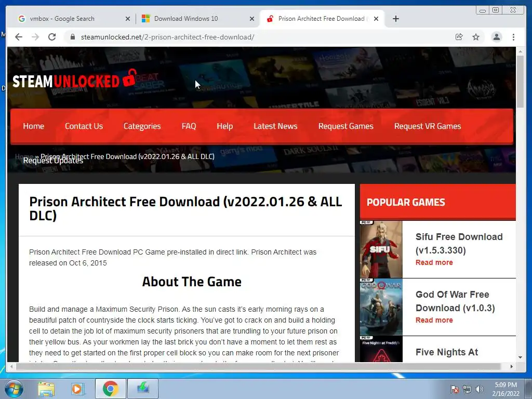Open the Latest News menu item
Screen dimensions: 532x399
click(275, 126)
